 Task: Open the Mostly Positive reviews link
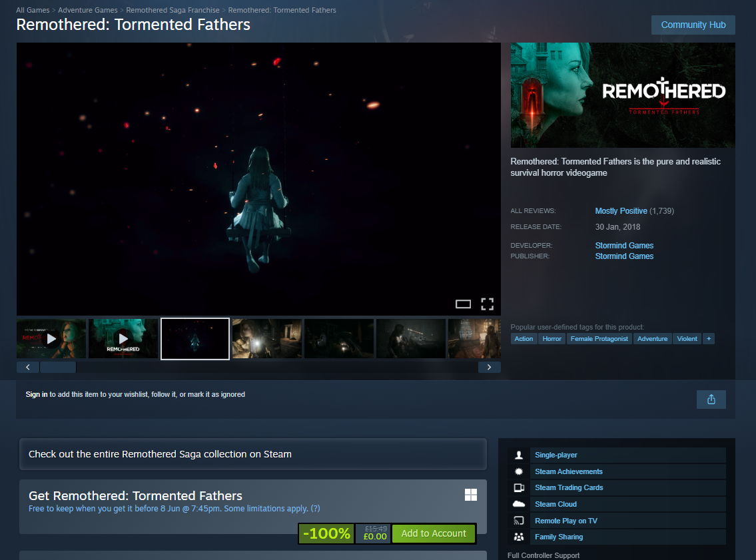click(621, 211)
